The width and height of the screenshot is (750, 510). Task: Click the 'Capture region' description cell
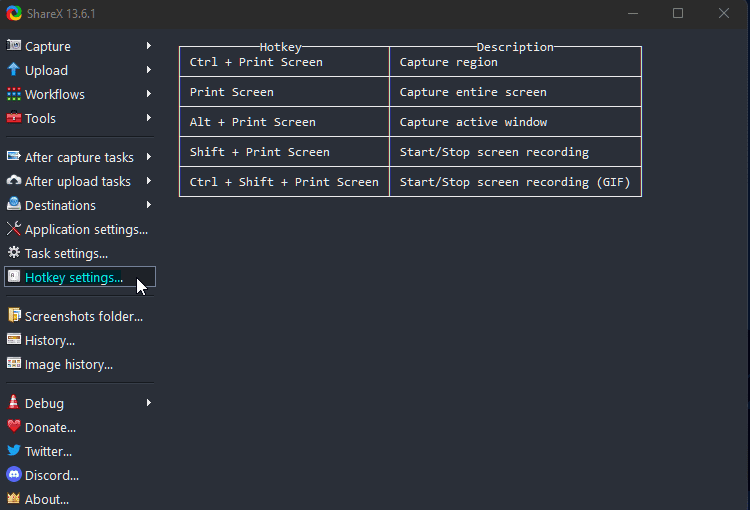point(516,62)
